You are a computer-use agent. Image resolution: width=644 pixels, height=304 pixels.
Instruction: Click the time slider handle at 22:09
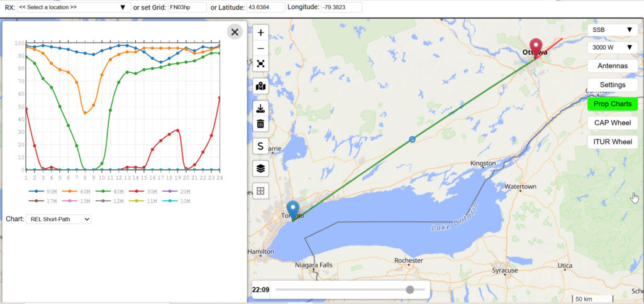coord(409,290)
